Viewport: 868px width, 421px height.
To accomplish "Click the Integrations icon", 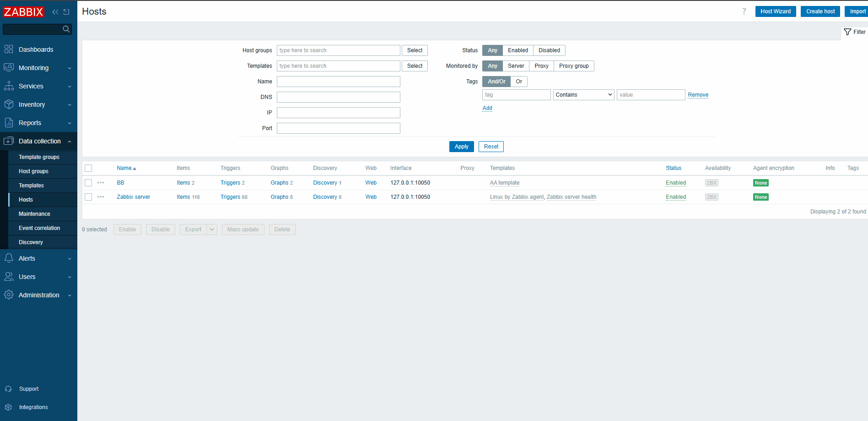I will coord(8,407).
